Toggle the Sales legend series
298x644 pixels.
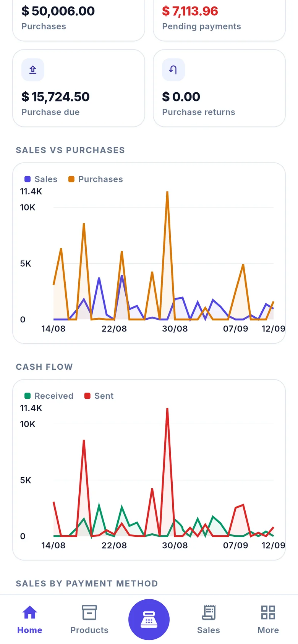pyautogui.click(x=41, y=179)
